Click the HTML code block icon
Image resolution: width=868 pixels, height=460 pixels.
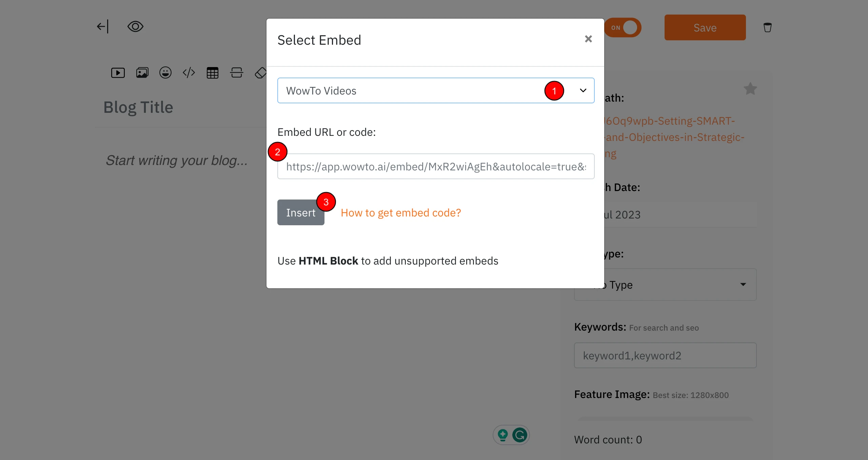click(189, 73)
